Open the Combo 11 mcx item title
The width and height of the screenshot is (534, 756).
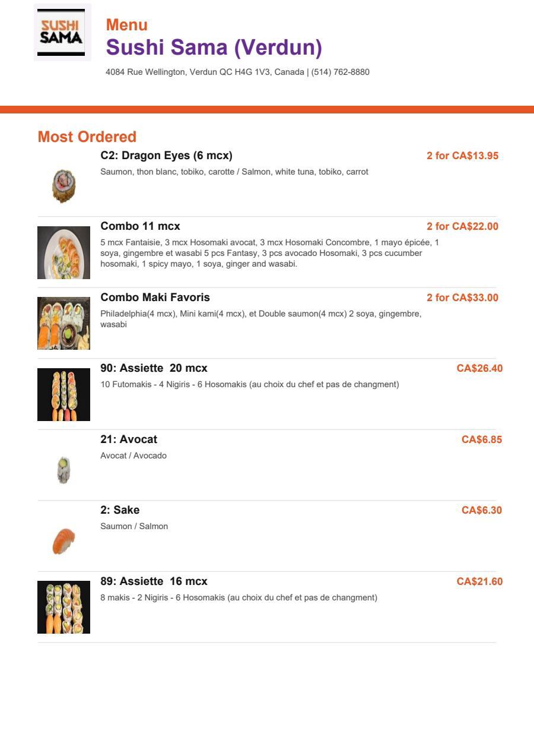[141, 226]
